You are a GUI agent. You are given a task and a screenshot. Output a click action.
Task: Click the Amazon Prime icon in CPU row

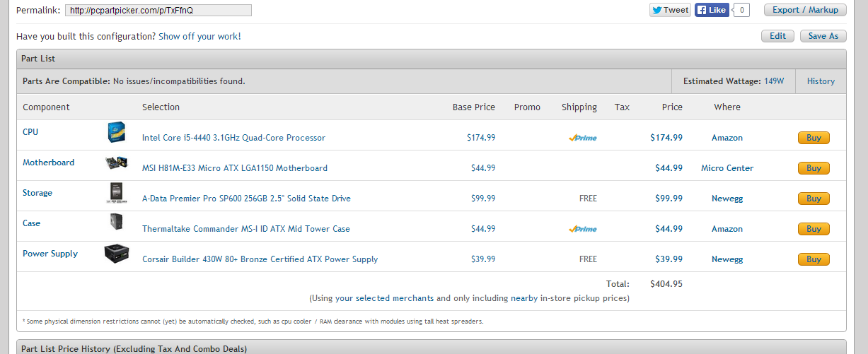coord(582,138)
